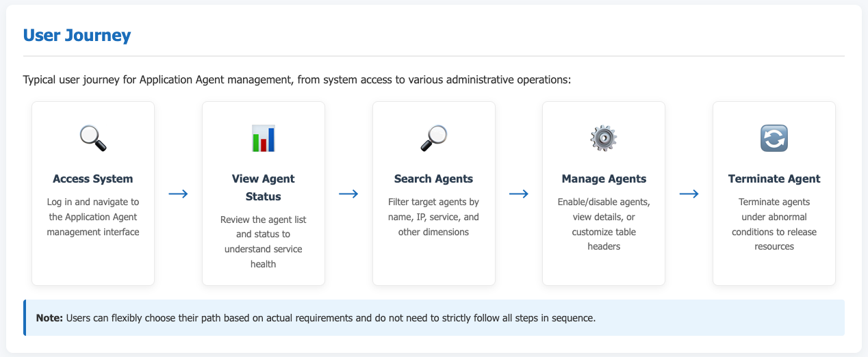Click the Terminate Agent card title
Viewport: 868px width, 357px height.
(x=774, y=179)
